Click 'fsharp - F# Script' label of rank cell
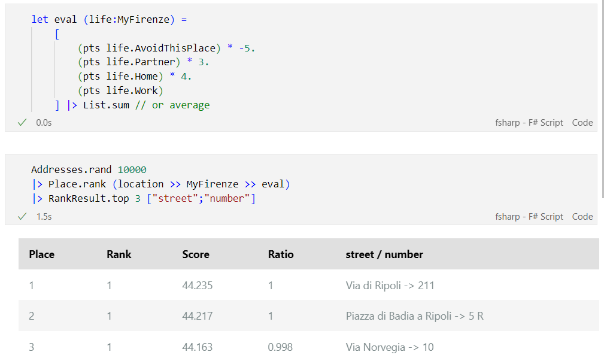The width and height of the screenshot is (604, 364). (x=529, y=217)
